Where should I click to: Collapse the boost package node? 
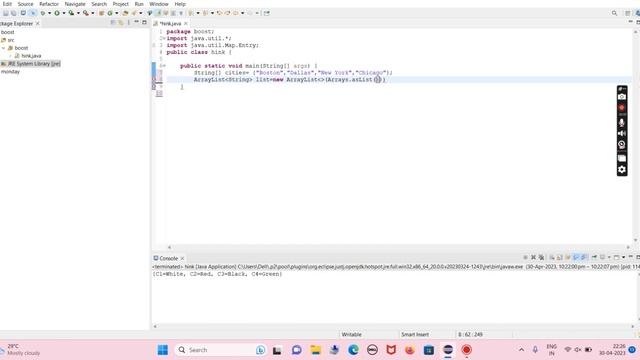coord(4,48)
